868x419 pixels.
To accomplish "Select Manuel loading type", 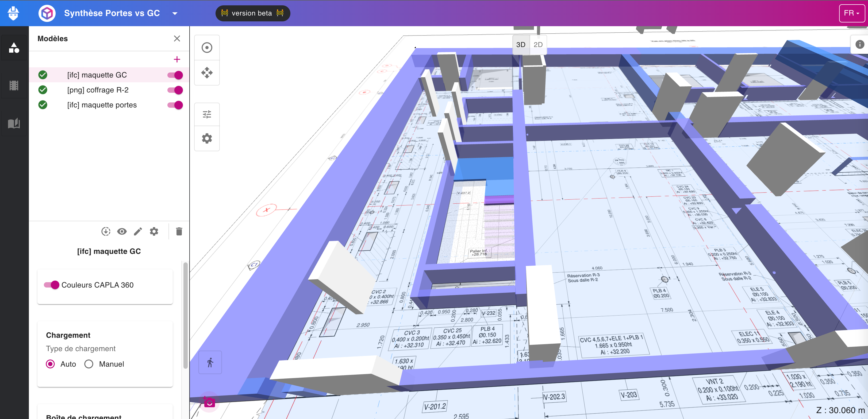I will click(x=89, y=364).
